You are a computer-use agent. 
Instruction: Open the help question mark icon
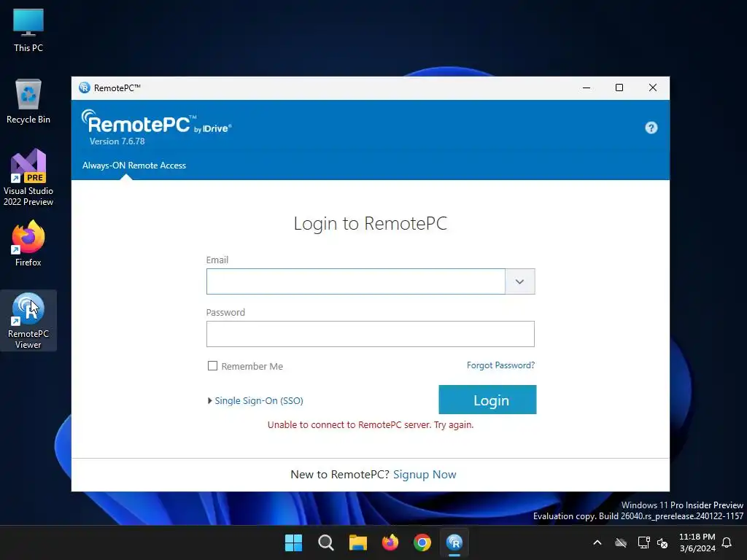pos(651,128)
